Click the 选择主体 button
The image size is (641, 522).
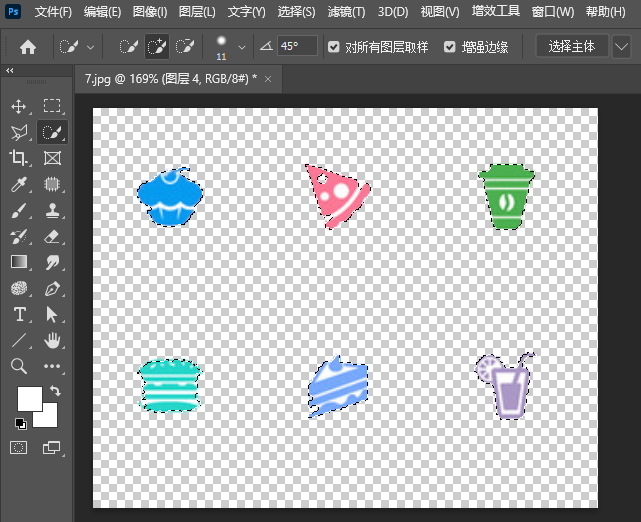click(x=572, y=47)
